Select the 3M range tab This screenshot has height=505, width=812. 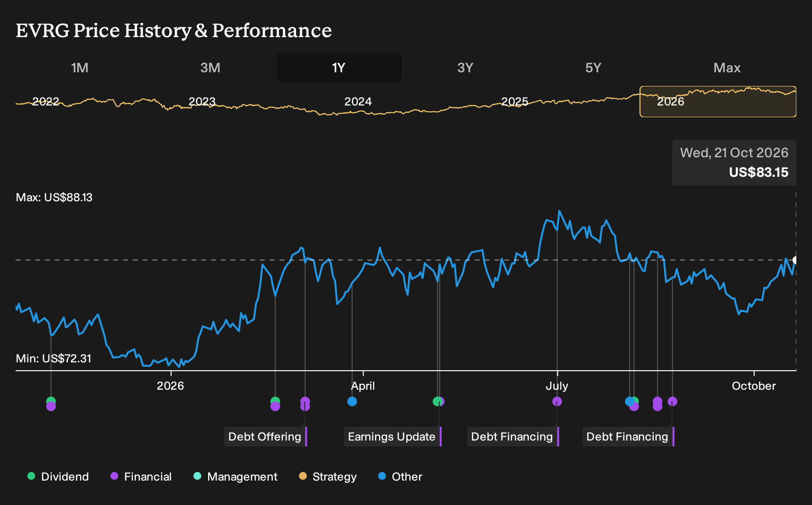[x=210, y=67]
